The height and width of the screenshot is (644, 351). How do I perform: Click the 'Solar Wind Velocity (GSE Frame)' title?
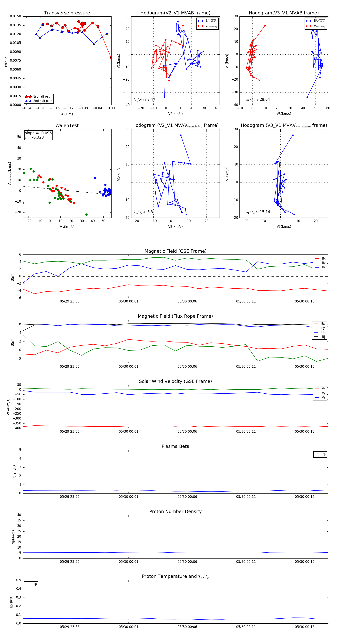coord(175,381)
